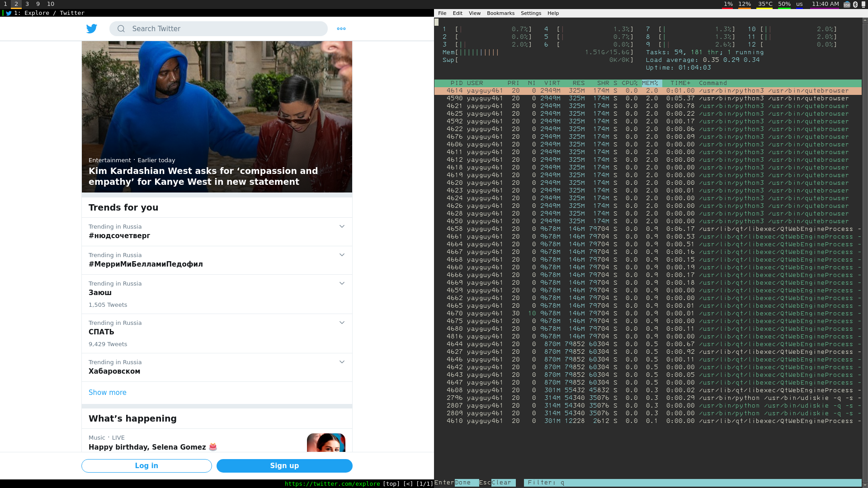Screen dimensions: 868x488
Task: Open the View menu in terminal
Action: click(475, 13)
